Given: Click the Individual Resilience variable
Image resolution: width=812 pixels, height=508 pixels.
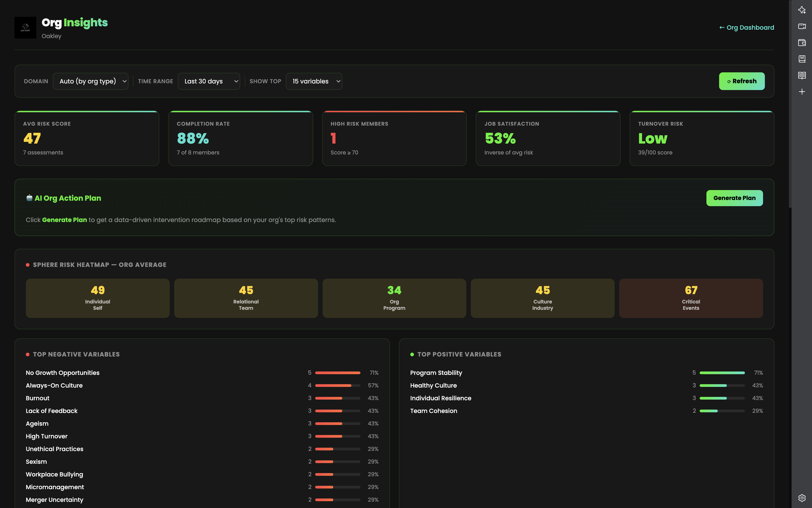Looking at the screenshot, I should (441, 398).
